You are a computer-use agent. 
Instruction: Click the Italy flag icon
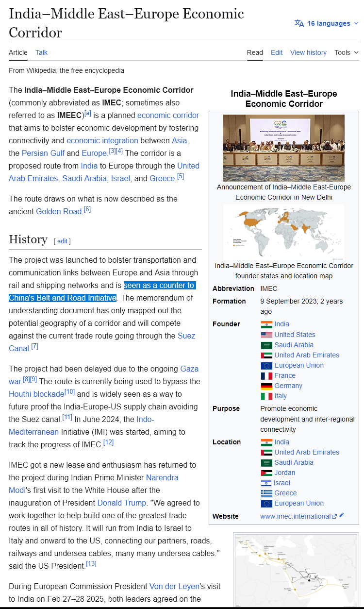click(266, 396)
